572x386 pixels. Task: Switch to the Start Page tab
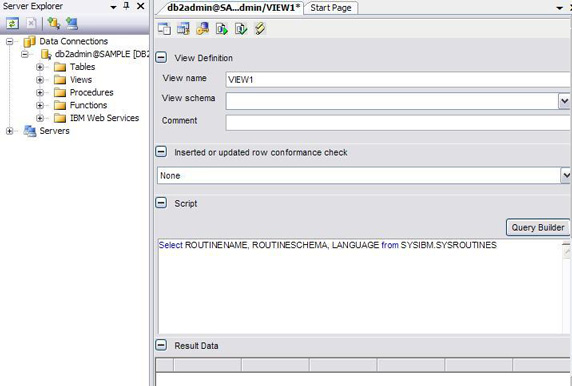tap(331, 8)
